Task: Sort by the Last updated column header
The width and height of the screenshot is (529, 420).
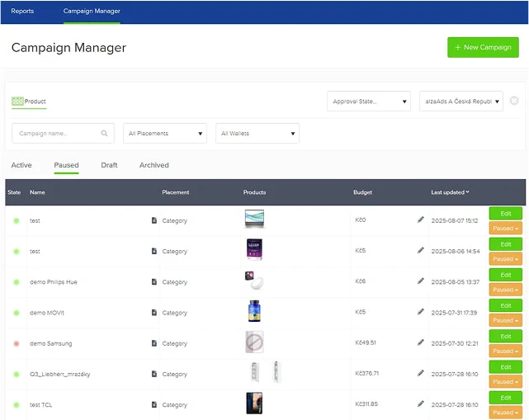Action: click(450, 192)
